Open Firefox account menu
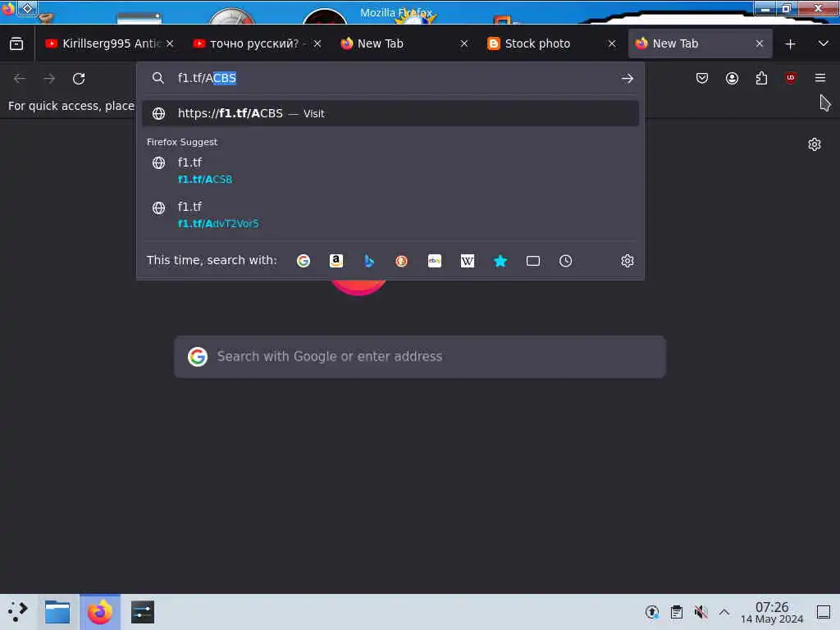Viewport: 840px width, 630px height. [x=732, y=78]
